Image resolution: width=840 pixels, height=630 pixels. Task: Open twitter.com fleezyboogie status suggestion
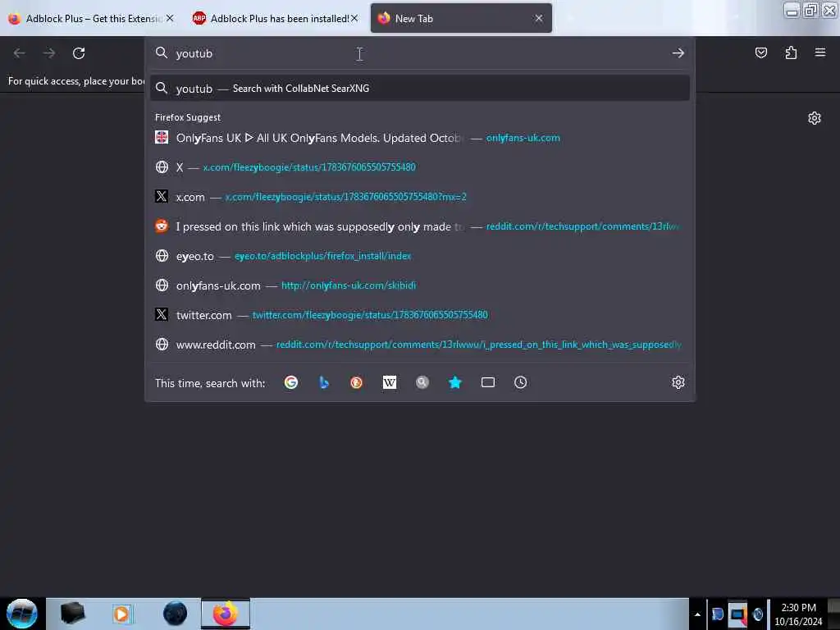coord(419,315)
